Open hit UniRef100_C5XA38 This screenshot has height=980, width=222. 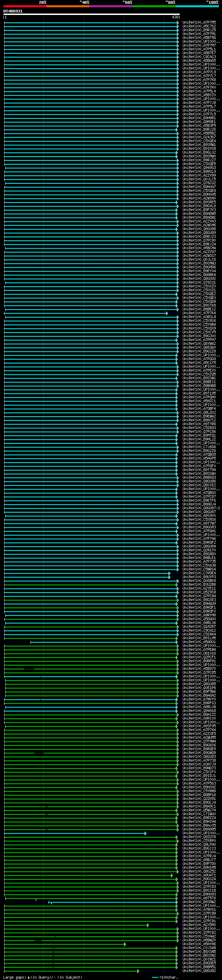(199, 565)
